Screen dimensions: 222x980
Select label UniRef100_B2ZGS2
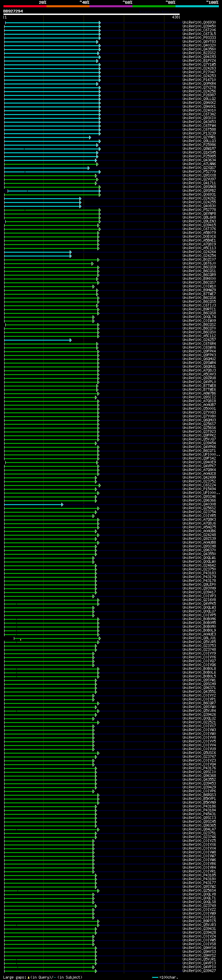[199, 53]
